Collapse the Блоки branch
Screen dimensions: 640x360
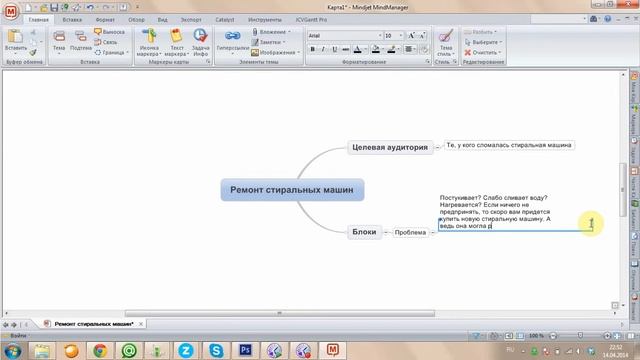pos(386,232)
